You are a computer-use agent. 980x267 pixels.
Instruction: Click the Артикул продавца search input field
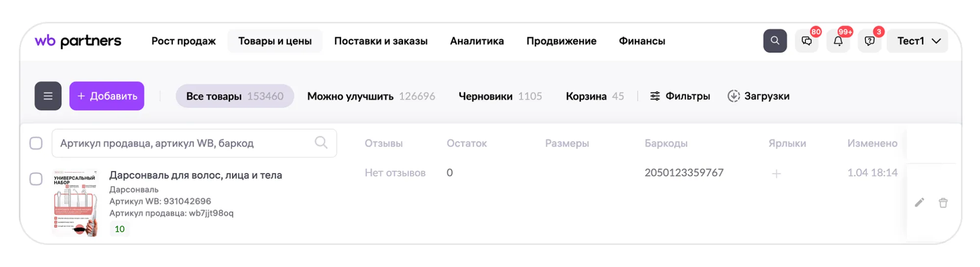click(x=194, y=143)
